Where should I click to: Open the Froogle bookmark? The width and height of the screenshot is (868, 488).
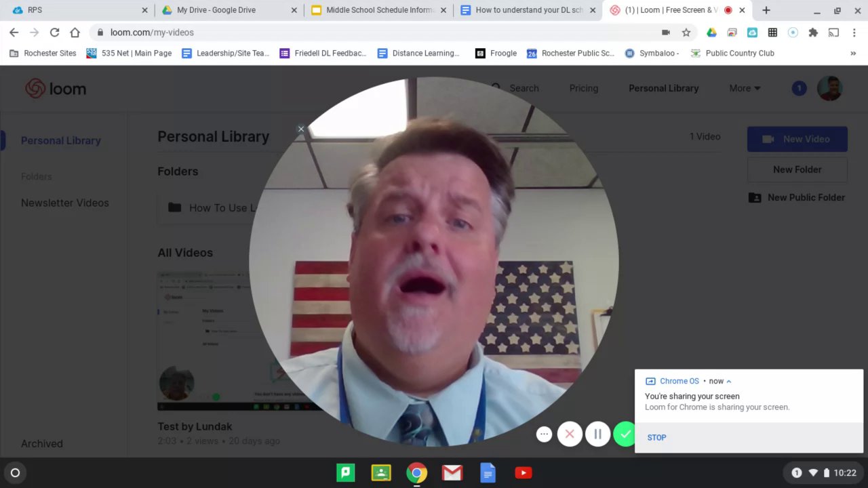[x=496, y=53]
